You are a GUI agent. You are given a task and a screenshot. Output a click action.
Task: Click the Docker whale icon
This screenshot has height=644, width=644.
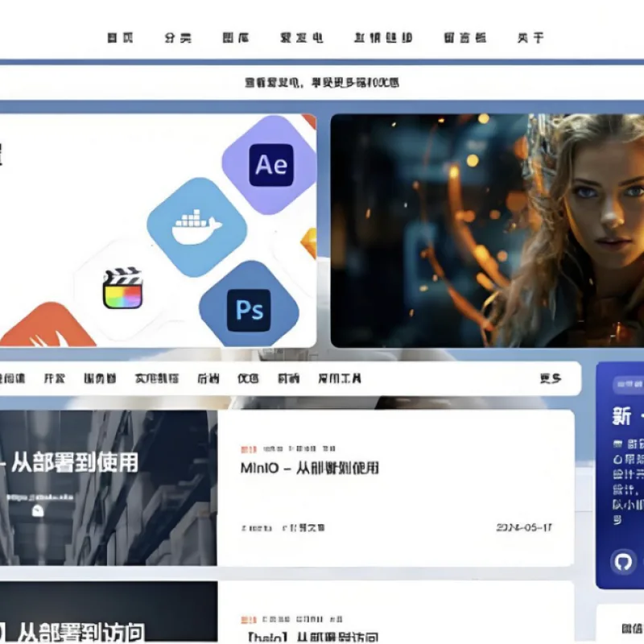tap(196, 227)
